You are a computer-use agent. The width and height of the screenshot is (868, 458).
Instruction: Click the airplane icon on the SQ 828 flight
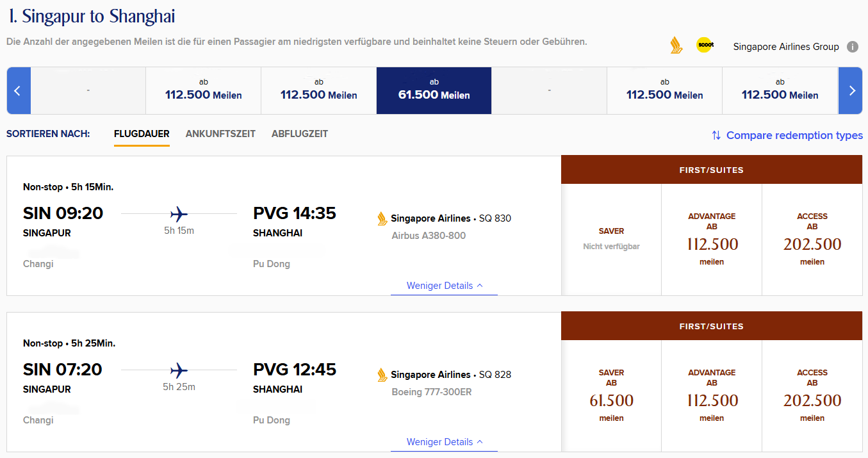click(x=179, y=370)
